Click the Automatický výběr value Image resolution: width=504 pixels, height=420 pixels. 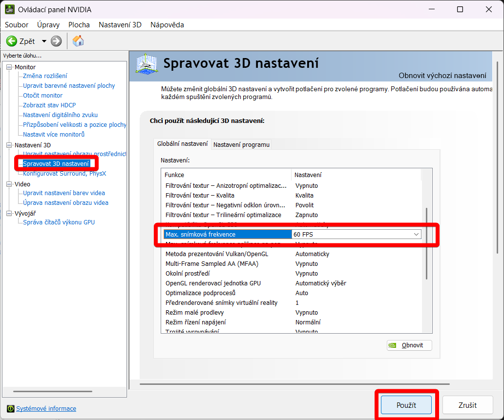[x=321, y=283]
